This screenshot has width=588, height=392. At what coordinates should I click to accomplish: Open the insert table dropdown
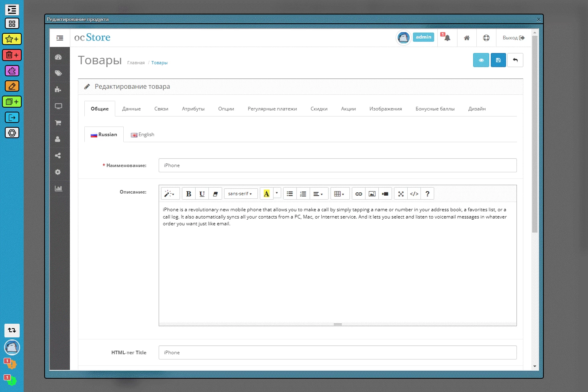pos(340,194)
